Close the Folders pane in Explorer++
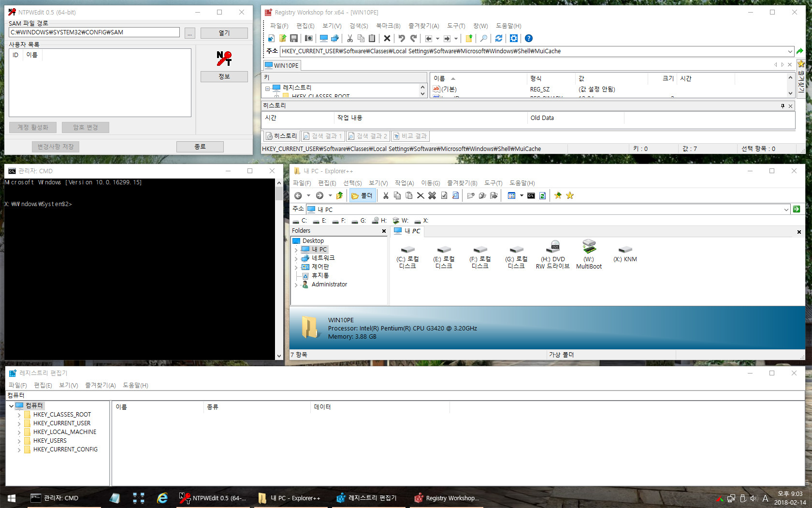The height and width of the screenshot is (508, 812). 384,231
